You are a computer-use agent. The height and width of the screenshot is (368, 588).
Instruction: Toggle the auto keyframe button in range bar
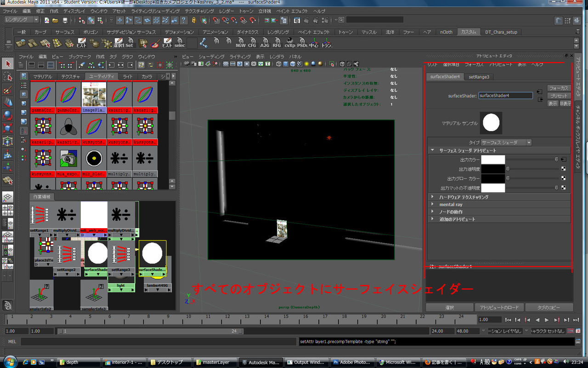[570, 331]
